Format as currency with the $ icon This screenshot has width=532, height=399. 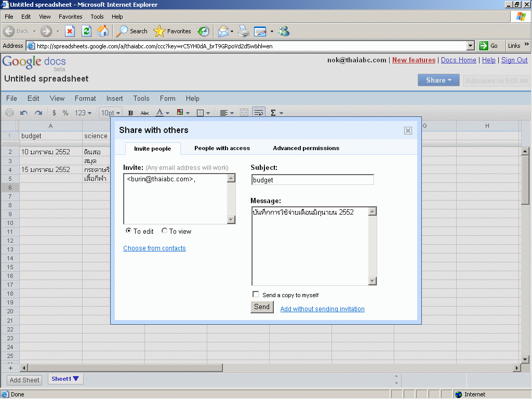[x=54, y=113]
